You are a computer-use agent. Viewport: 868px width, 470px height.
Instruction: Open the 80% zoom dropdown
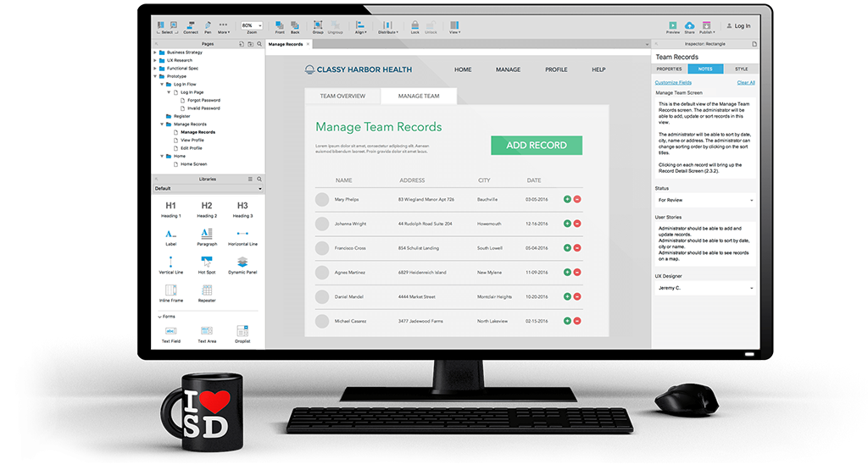pos(251,25)
